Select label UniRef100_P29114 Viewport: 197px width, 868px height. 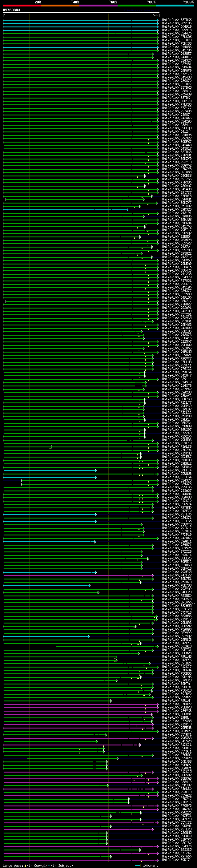(177, 379)
